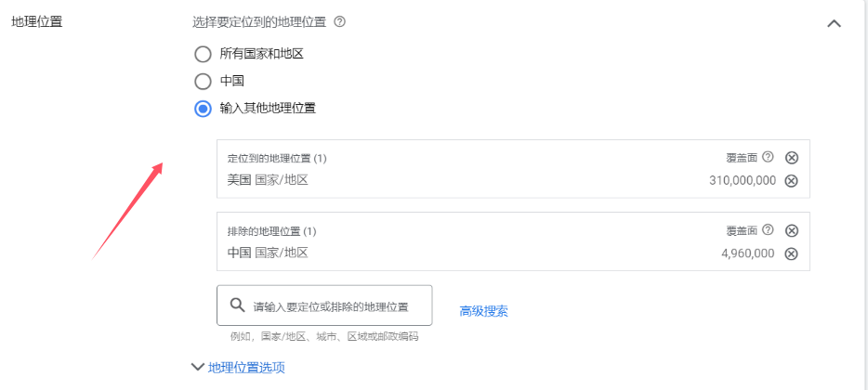Select the 所有国家和地区 radio button
868x390 pixels.
click(203, 54)
